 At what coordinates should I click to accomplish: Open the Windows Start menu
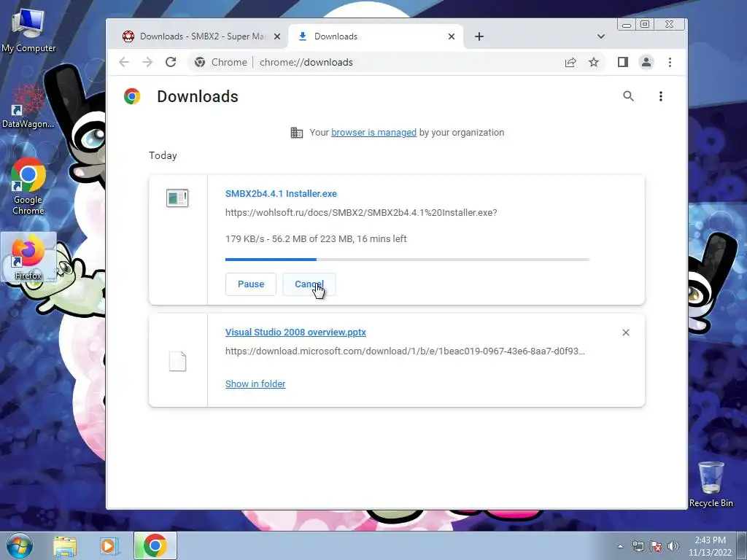click(20, 545)
